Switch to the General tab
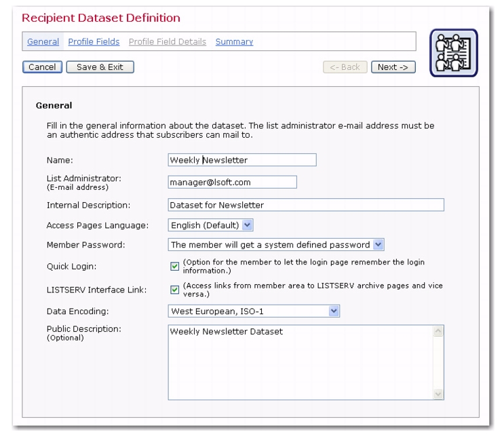504x441 pixels. pos(43,42)
